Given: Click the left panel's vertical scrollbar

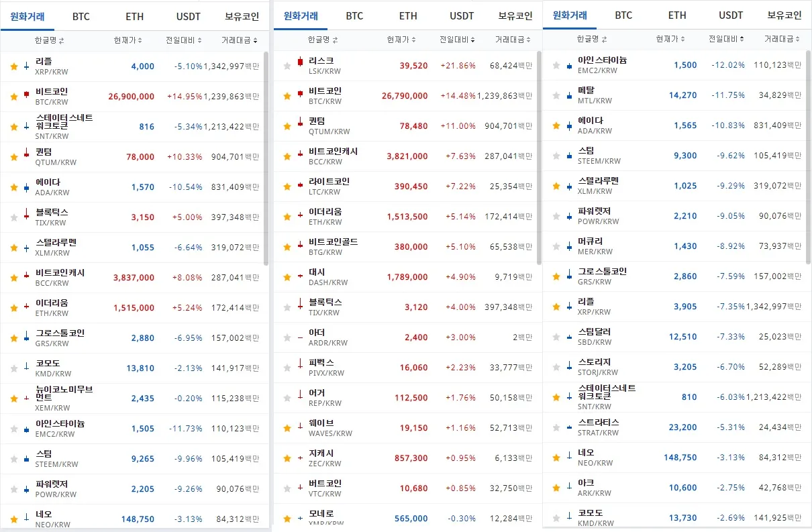Looking at the screenshot, I should click(266, 158).
